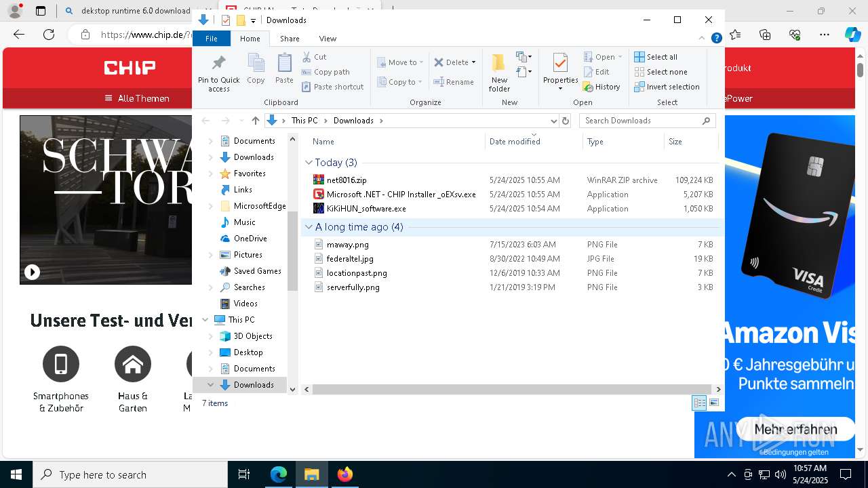Open file History
Viewport: 868px width, 488px height.
click(601, 87)
